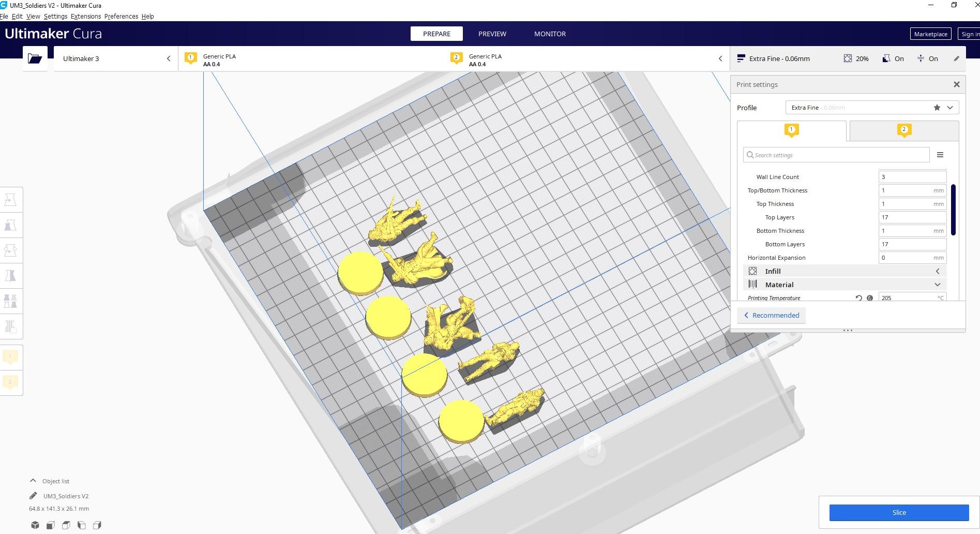
Task: Collapse the material configuration chevron
Action: coord(720,58)
